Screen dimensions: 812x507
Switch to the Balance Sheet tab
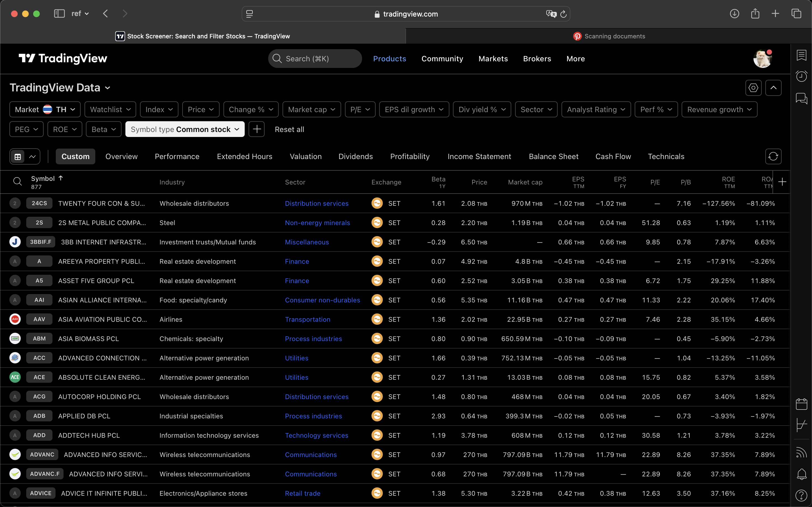pos(553,157)
